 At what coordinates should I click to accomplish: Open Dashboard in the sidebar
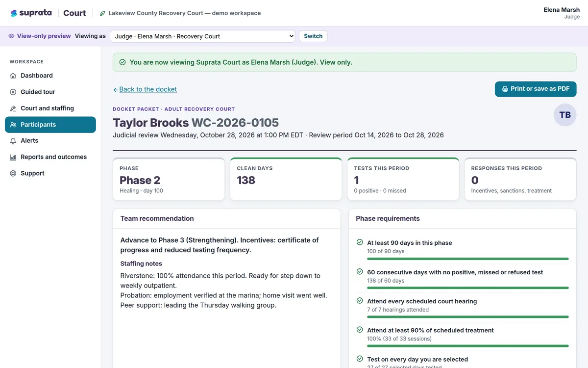click(50, 76)
